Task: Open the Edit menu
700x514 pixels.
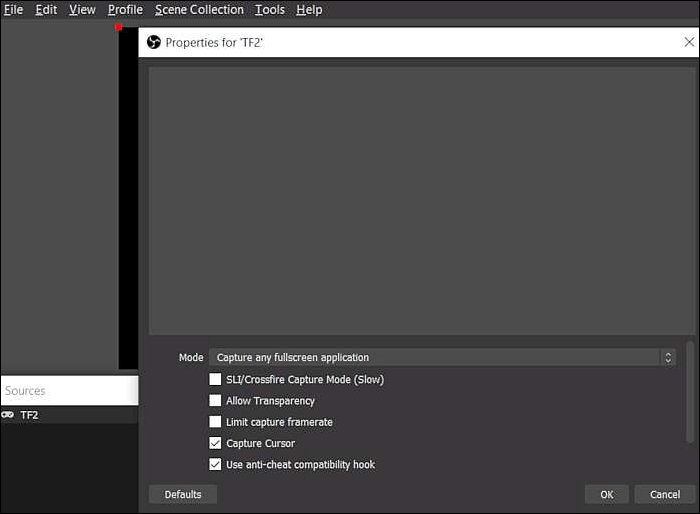Action: (46, 10)
